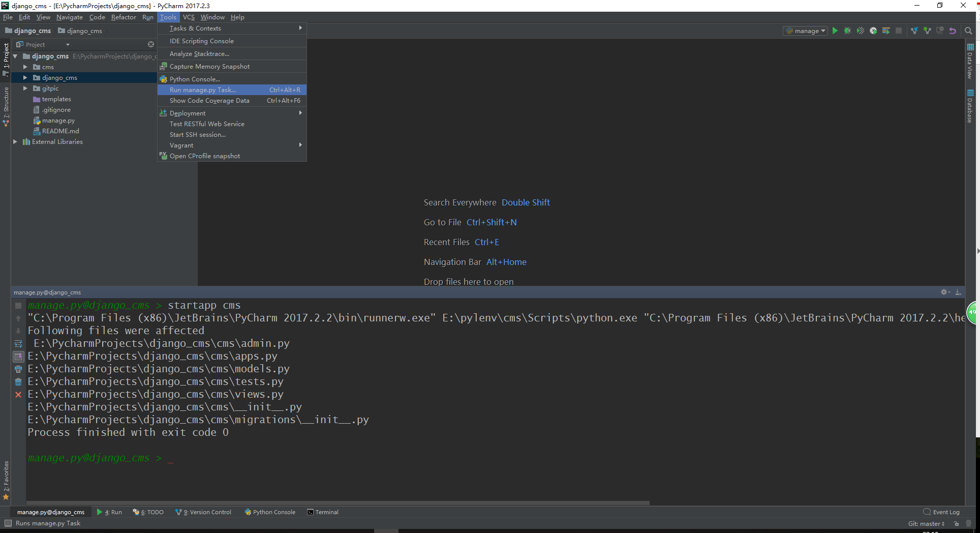Toggle tool window bars icon in status bar corner

(8, 523)
